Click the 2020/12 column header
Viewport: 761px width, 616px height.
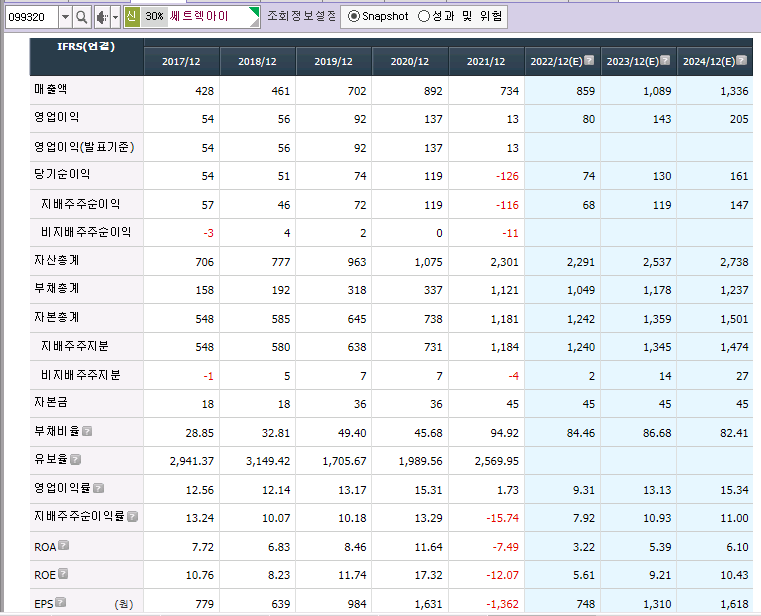point(410,62)
